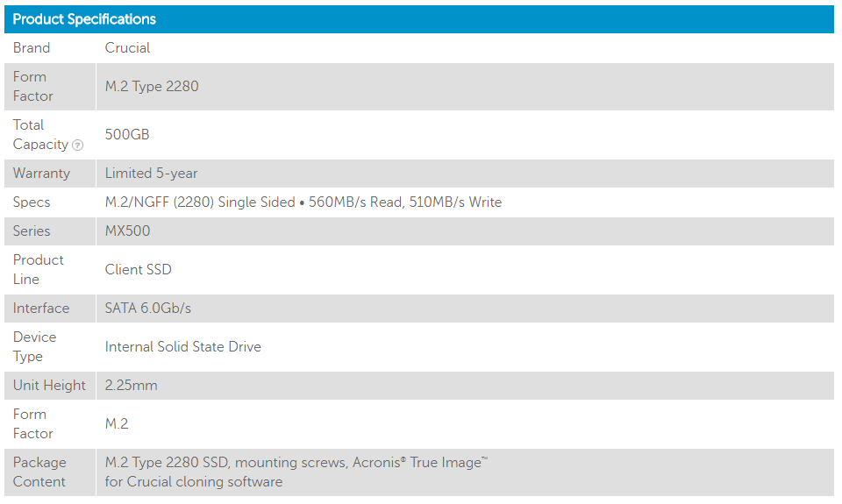Click the MX500 series value

point(128,231)
